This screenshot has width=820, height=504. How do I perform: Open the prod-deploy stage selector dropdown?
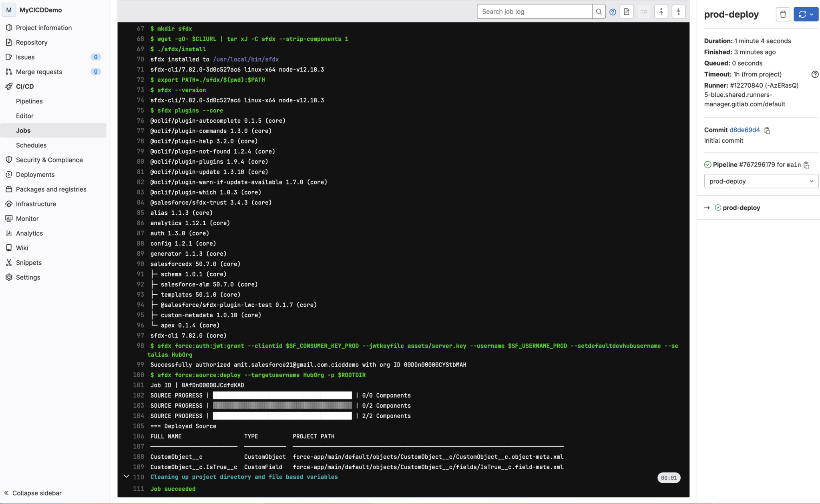click(x=760, y=181)
